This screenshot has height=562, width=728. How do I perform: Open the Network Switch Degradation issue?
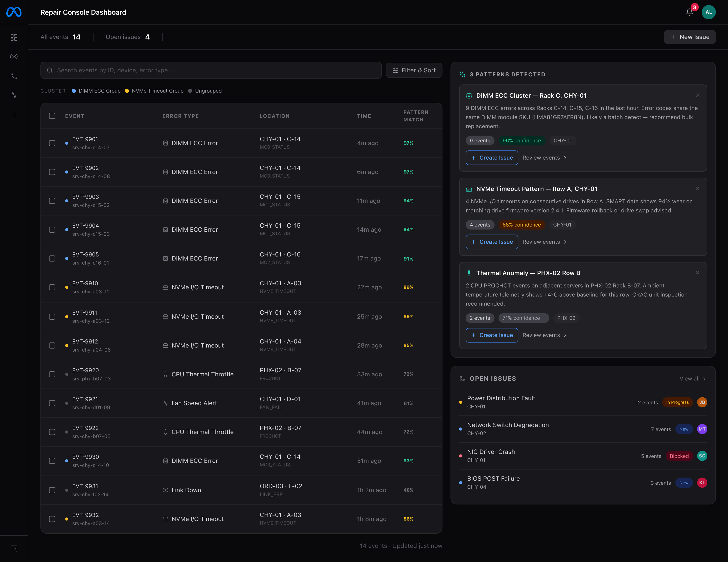coord(583,429)
